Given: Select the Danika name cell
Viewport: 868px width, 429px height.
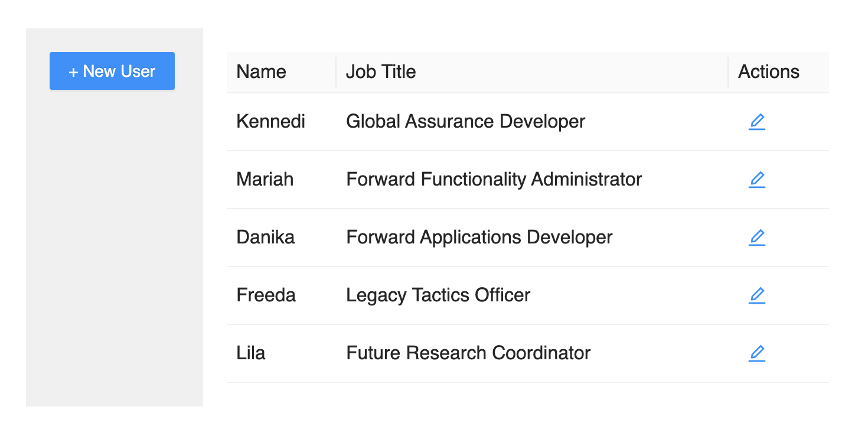Looking at the screenshot, I should coord(265,238).
